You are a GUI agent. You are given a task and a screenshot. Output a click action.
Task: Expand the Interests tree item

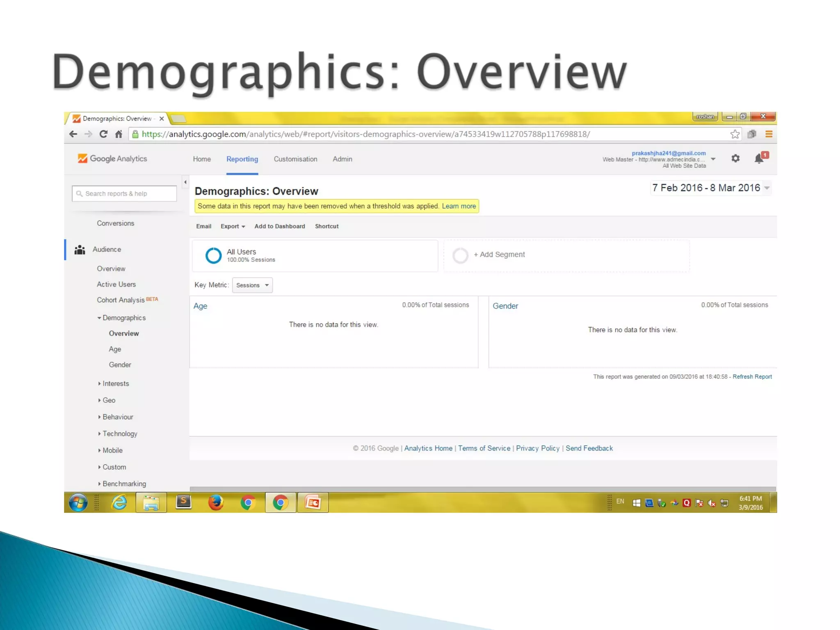(115, 383)
